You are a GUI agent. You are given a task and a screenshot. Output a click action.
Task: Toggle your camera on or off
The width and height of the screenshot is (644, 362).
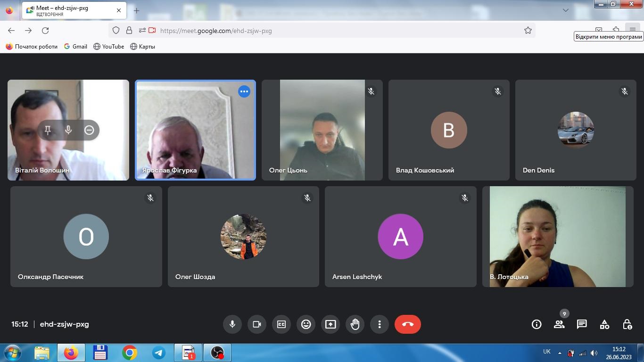257,324
